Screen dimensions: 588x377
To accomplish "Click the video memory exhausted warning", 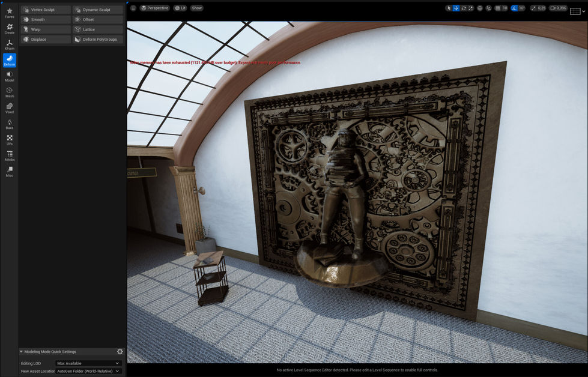I will [215, 62].
